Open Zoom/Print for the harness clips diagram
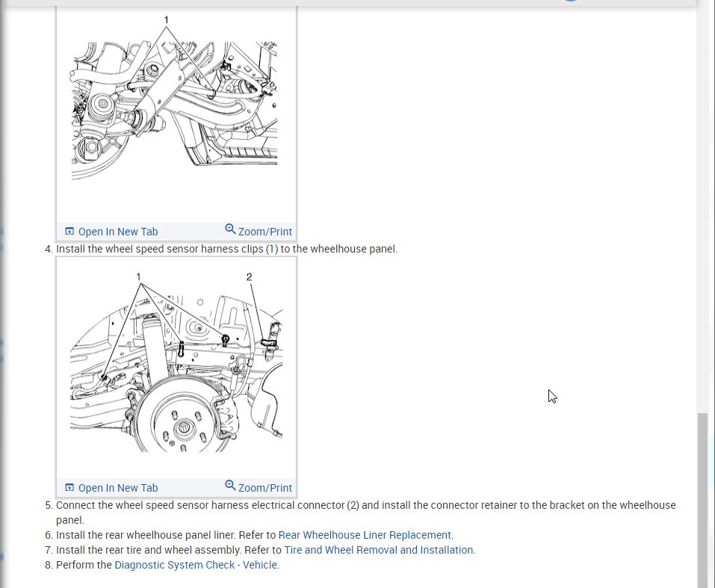Image resolution: width=715 pixels, height=588 pixels. click(259, 230)
